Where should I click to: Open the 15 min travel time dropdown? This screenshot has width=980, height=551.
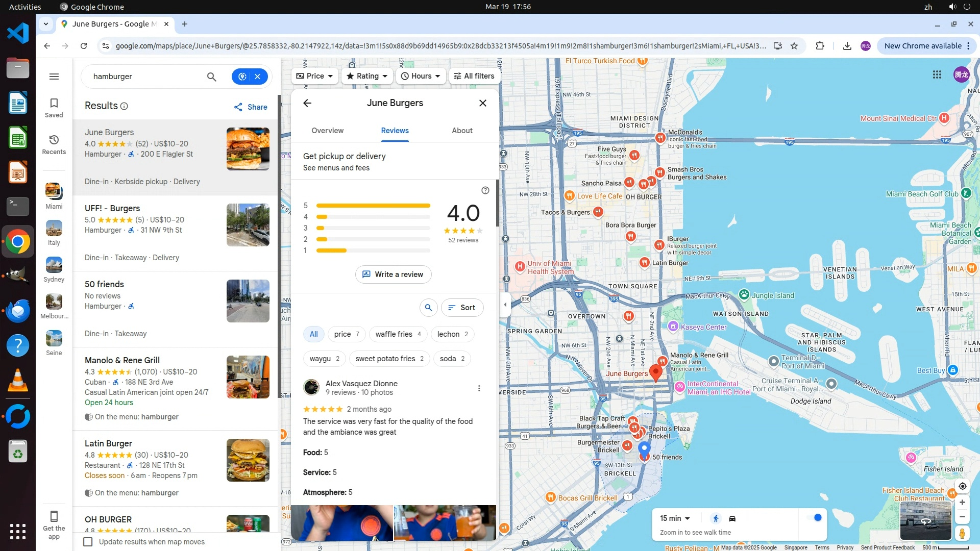[x=675, y=518]
